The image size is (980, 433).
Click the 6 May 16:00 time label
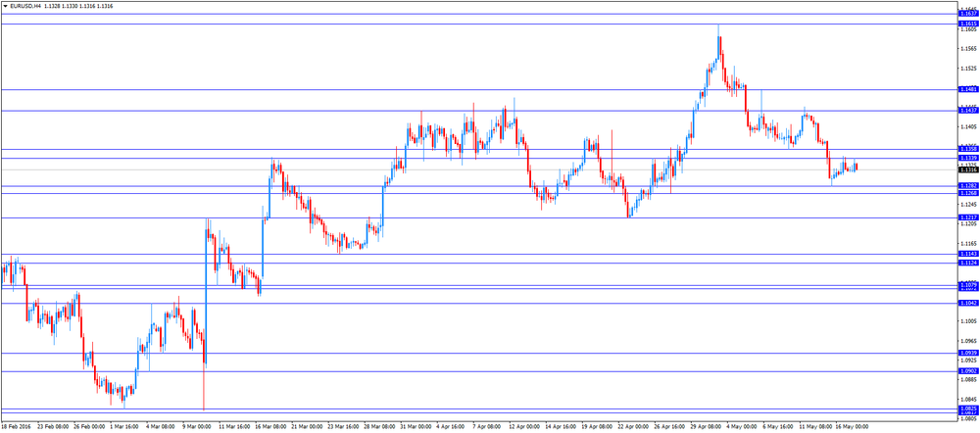778,427
